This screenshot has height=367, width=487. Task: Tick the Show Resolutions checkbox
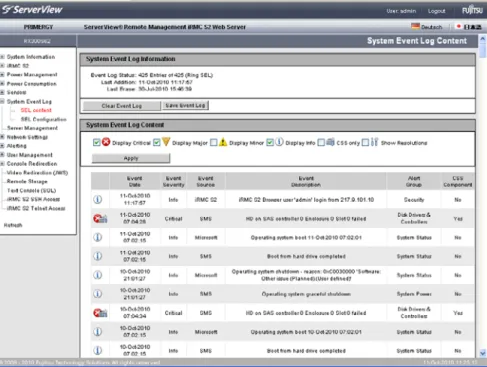365,143
